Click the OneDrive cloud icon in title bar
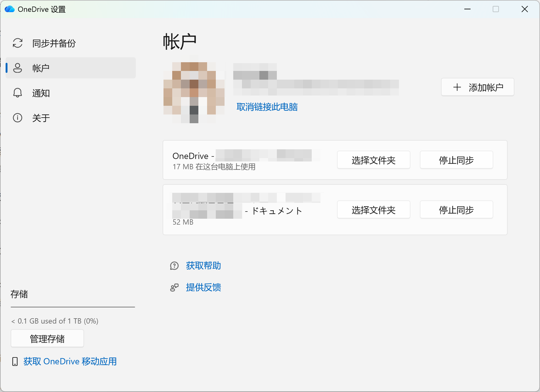 10,9
